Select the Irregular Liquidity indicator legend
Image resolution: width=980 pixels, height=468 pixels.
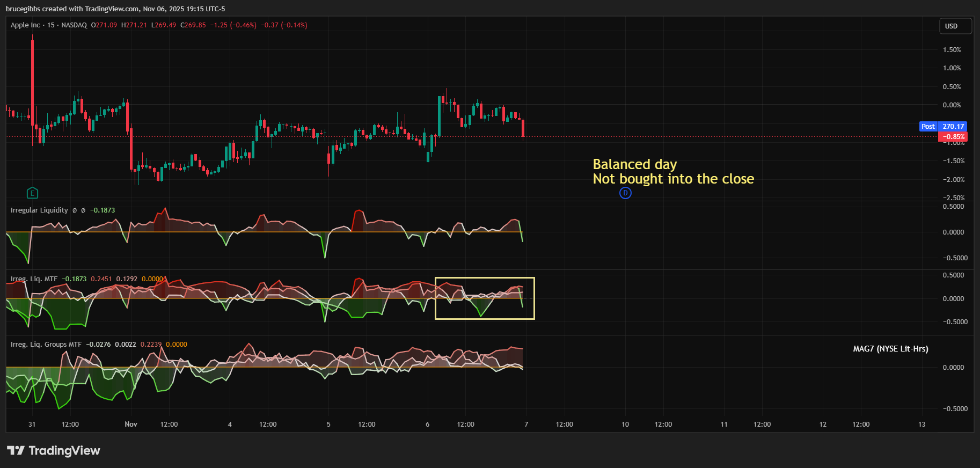(x=39, y=210)
